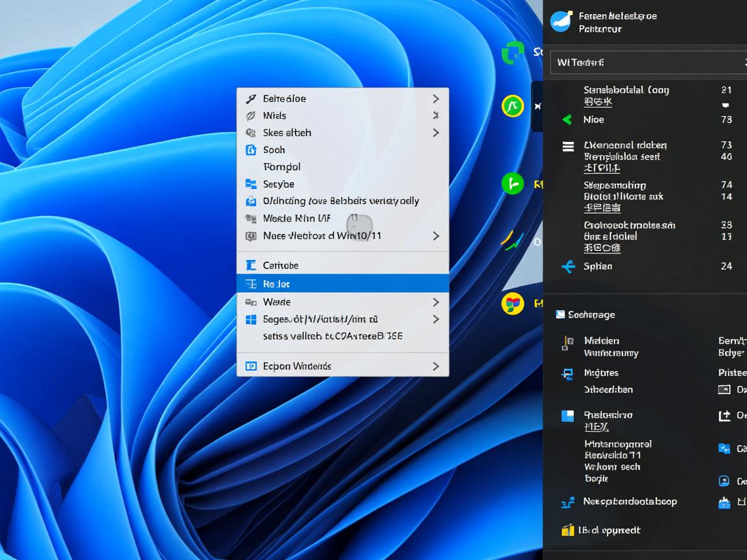This screenshot has height=560, width=747.
Task: Click the Mrgutes icon in the lower panel
Action: 567,373
